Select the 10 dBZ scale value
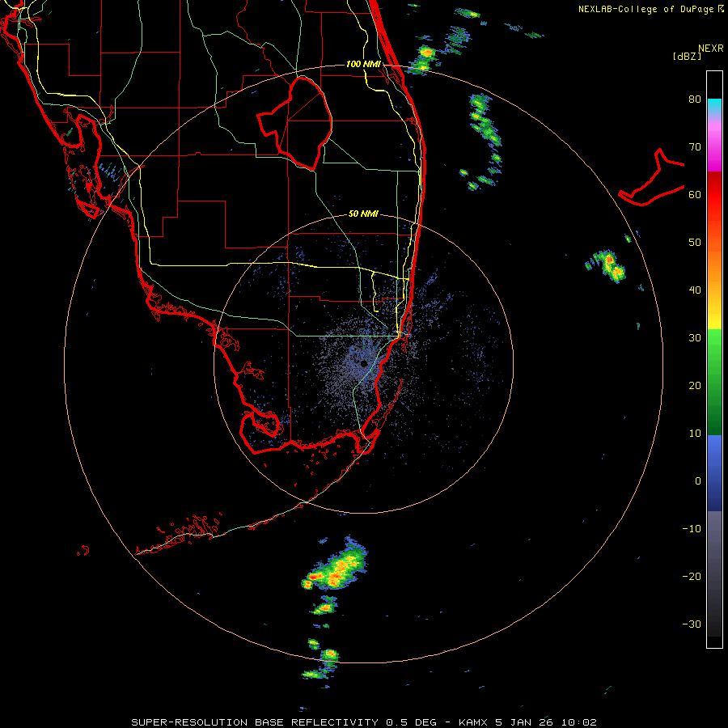The height and width of the screenshot is (728, 728). coord(695,434)
